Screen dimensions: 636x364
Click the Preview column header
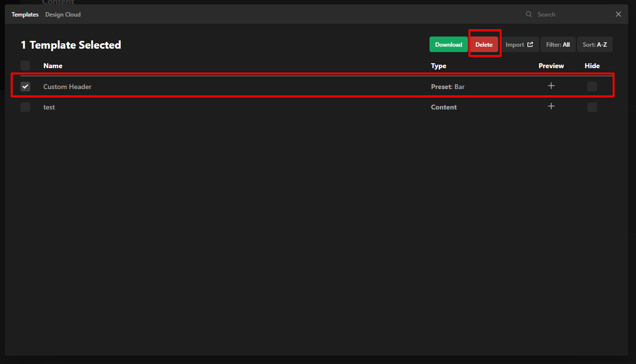551,66
